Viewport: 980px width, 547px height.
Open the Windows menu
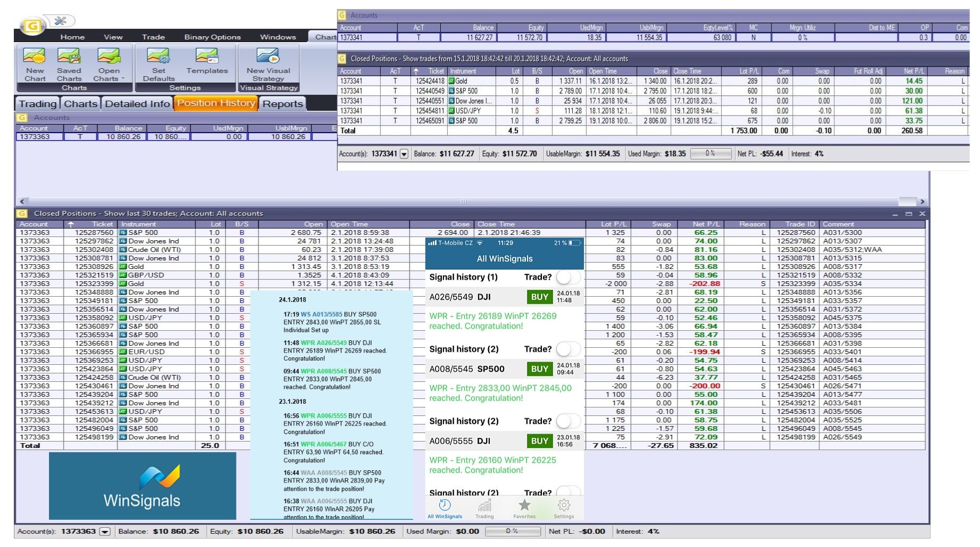click(278, 37)
